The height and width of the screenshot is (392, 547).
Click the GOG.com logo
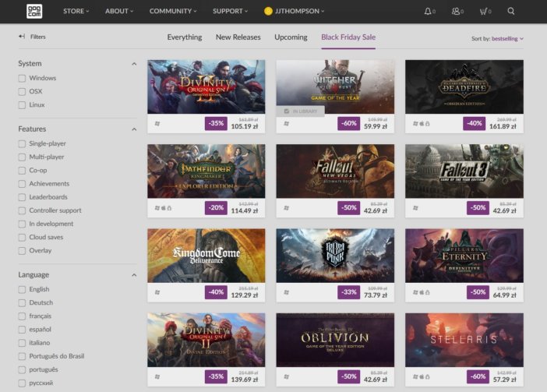click(34, 11)
